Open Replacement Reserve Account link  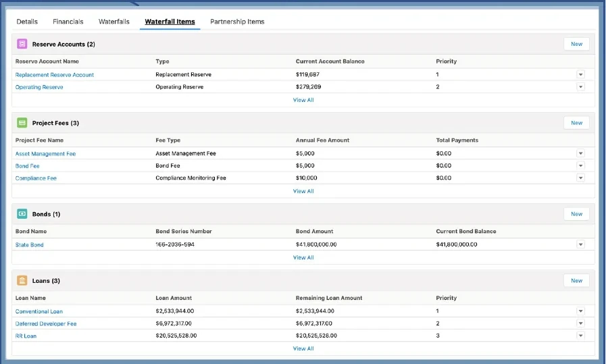(55, 75)
